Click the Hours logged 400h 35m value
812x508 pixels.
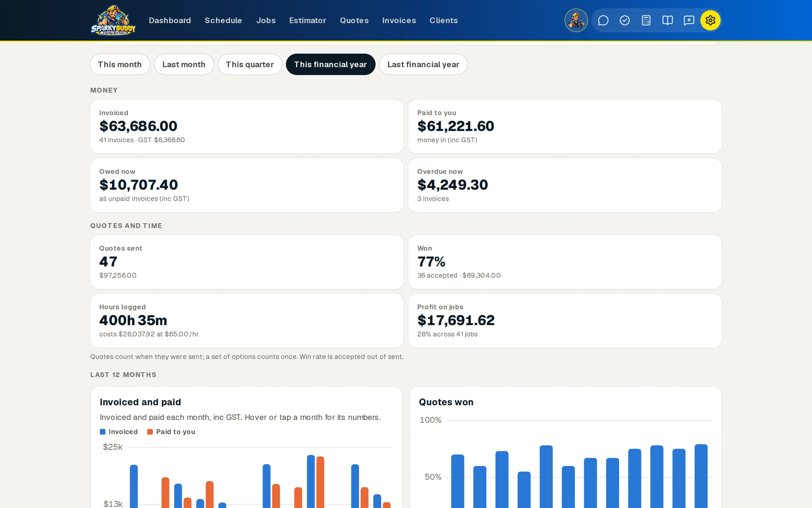(x=133, y=320)
